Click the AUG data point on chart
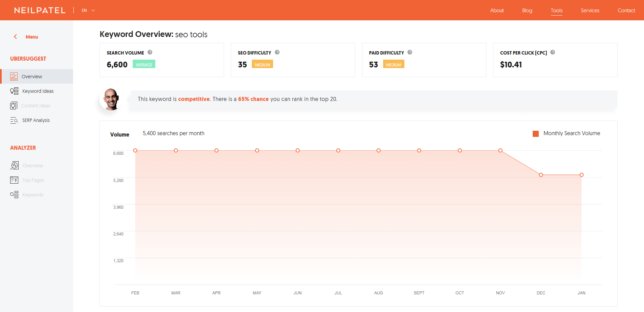The width and height of the screenshot is (644, 312). [379, 150]
